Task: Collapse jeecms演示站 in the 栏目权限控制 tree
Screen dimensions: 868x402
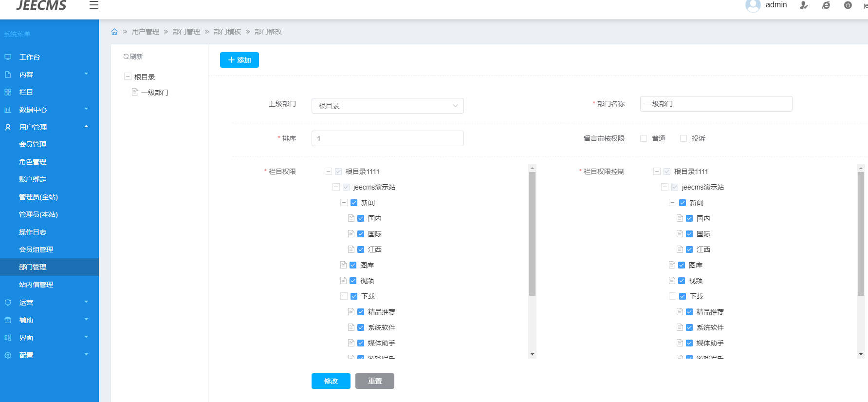Action: point(665,187)
